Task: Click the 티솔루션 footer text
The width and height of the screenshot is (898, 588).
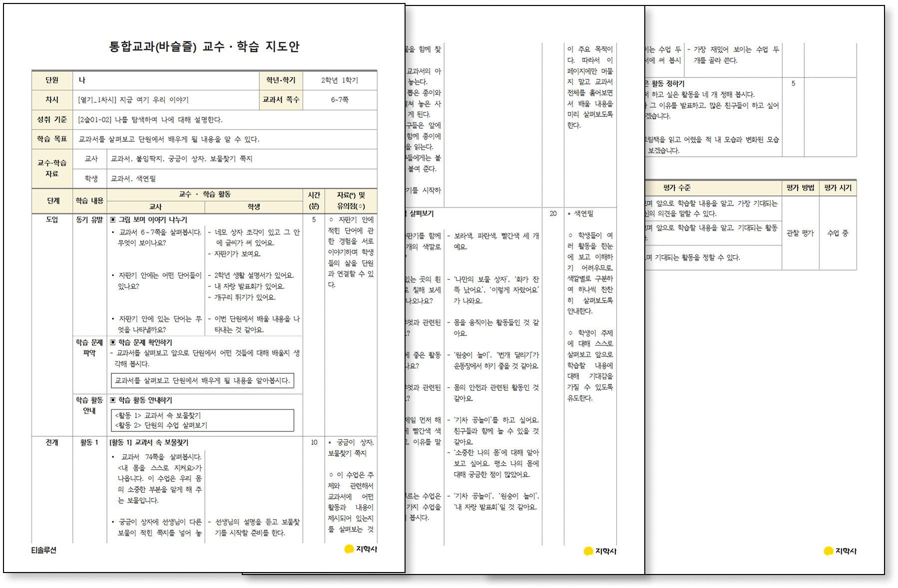Action: (43, 550)
